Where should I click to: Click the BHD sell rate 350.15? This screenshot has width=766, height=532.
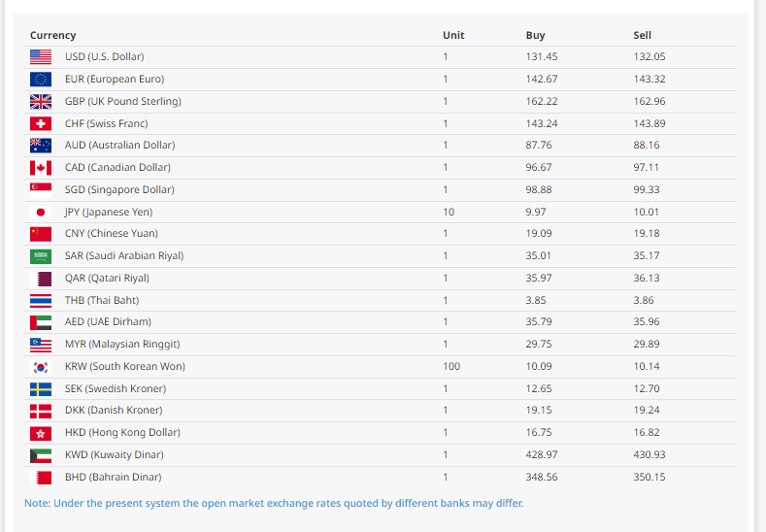tap(649, 477)
